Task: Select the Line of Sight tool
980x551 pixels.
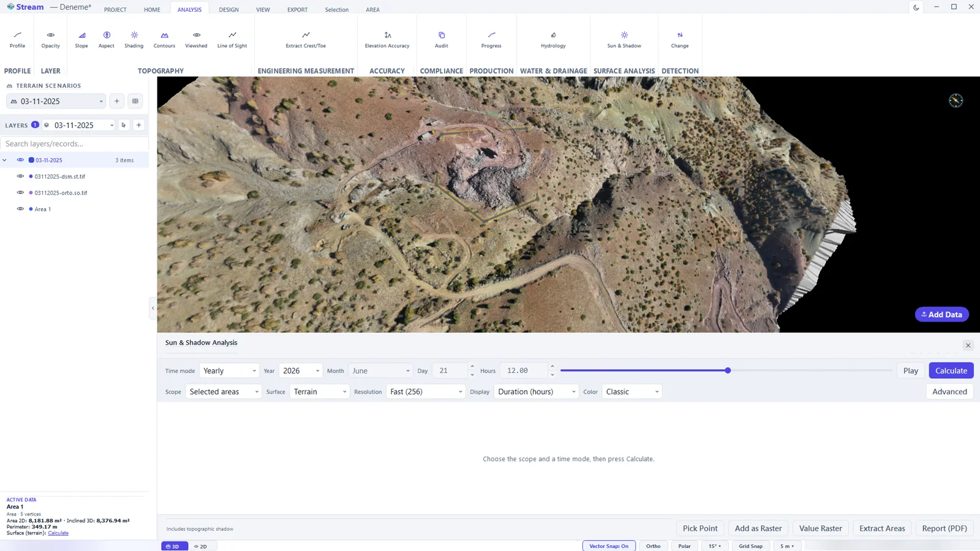Action: click(x=232, y=40)
